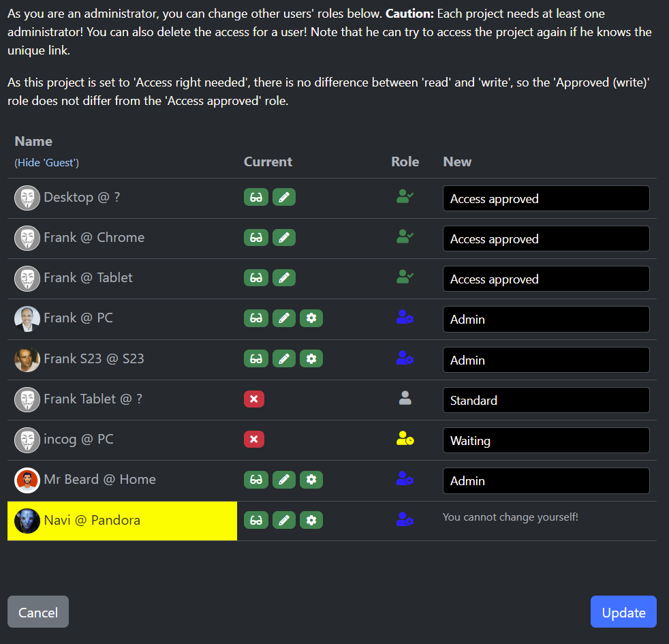This screenshot has height=644, width=669.
Task: Click the gray standard role icon for Frank Tablet
Action: pyautogui.click(x=405, y=399)
